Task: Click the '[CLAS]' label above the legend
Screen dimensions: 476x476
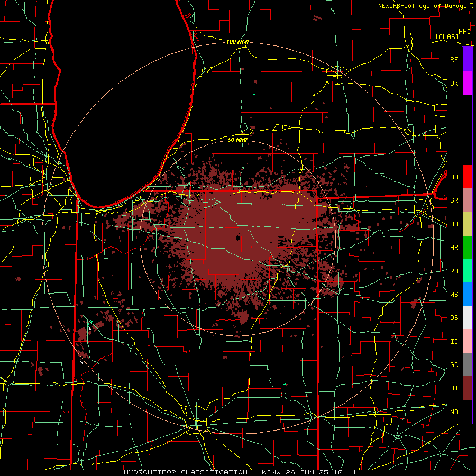Action: 447,36
